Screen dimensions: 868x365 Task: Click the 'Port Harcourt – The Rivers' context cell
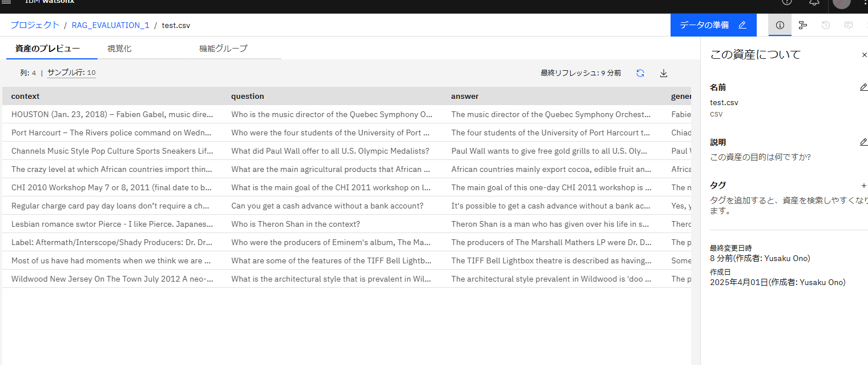[x=112, y=133]
